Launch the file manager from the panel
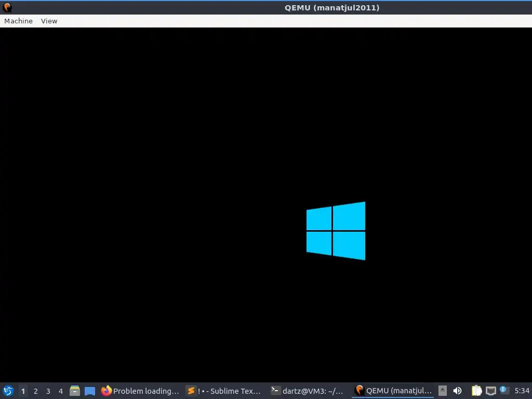Image resolution: width=532 pixels, height=399 pixels. [x=75, y=391]
